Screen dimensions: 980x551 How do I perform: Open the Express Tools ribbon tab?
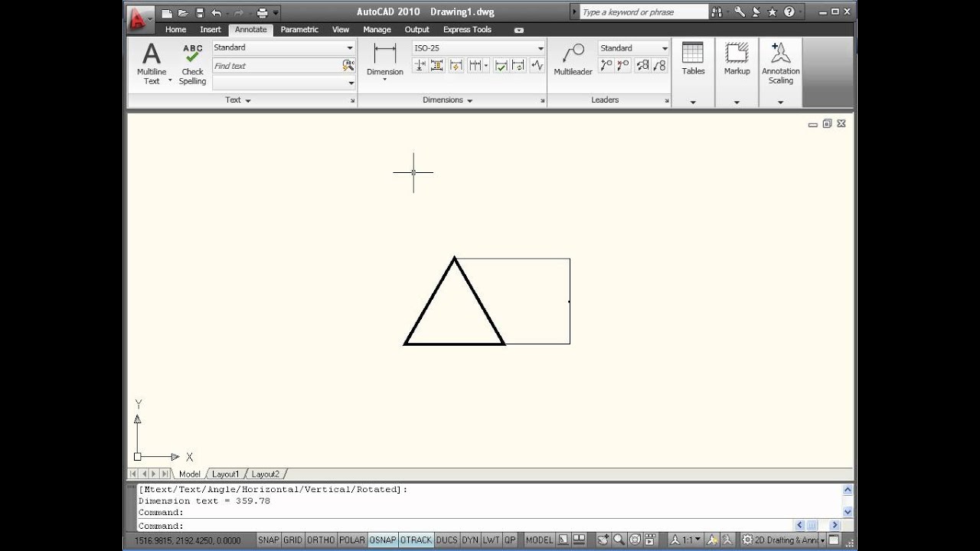click(467, 29)
